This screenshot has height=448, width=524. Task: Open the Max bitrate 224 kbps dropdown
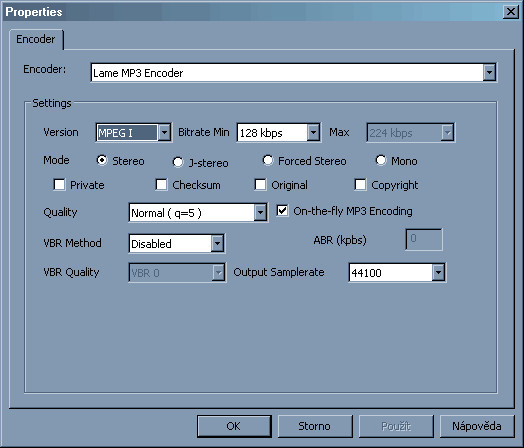pyautogui.click(x=447, y=133)
